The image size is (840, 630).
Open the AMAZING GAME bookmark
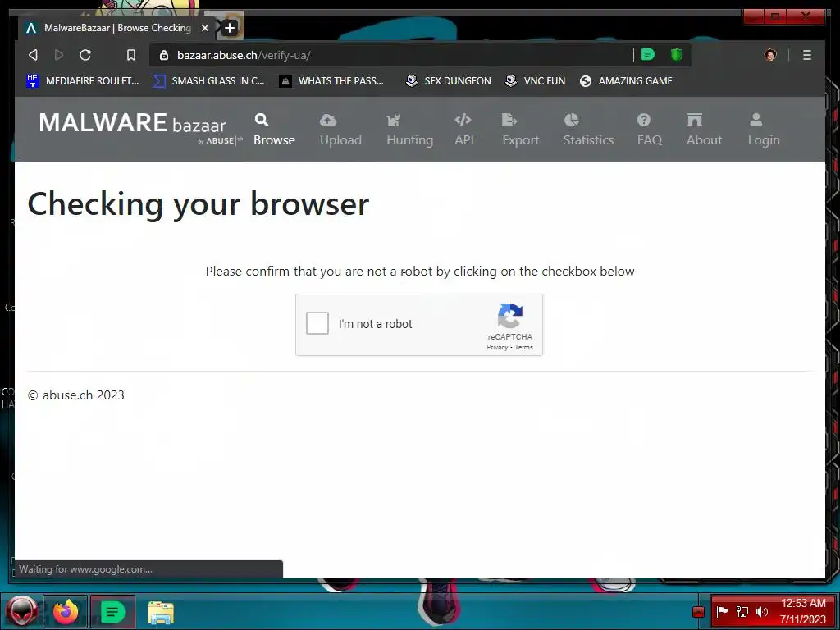pyautogui.click(x=626, y=81)
